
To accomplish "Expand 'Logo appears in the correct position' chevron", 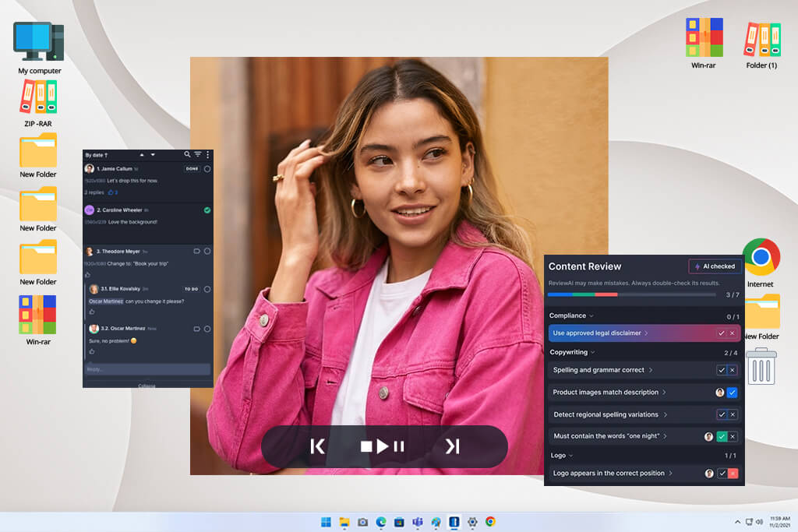I will (671, 474).
